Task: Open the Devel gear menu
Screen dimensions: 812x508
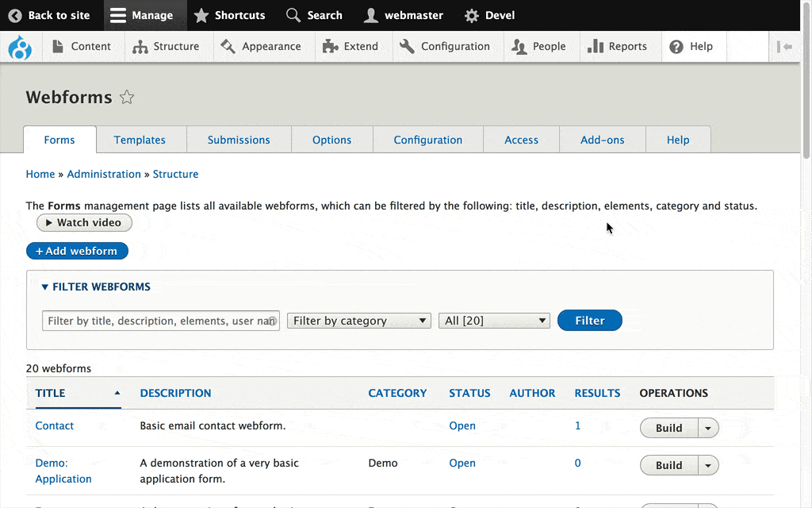Action: tap(489, 16)
